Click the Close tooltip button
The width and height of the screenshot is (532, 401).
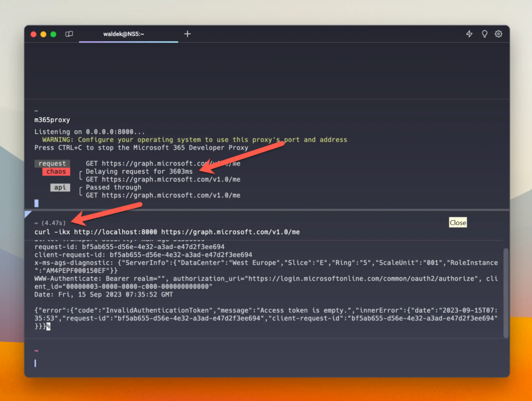tap(458, 223)
